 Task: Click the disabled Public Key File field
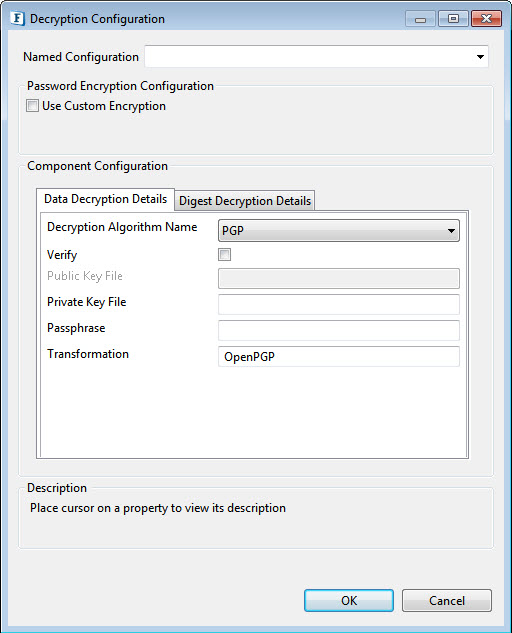(339, 279)
